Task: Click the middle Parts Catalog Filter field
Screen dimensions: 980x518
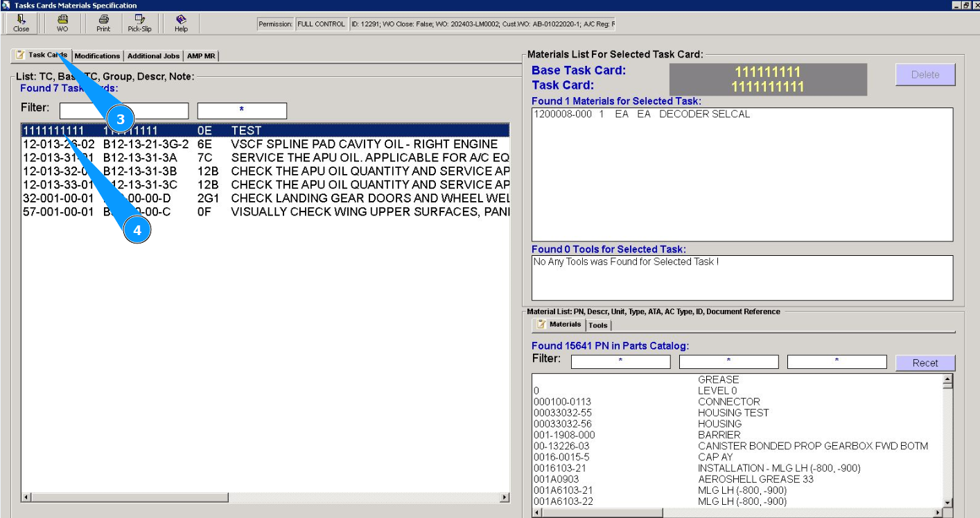Action: (729, 361)
